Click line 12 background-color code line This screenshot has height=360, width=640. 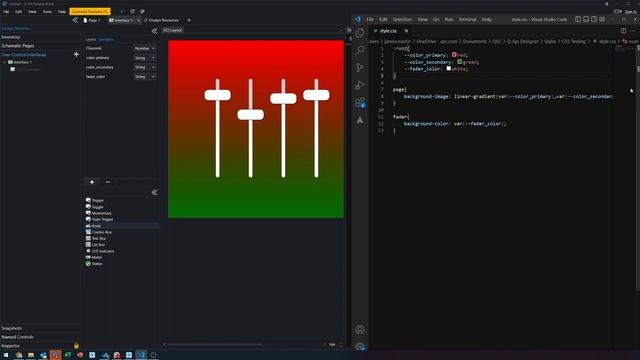(455, 124)
